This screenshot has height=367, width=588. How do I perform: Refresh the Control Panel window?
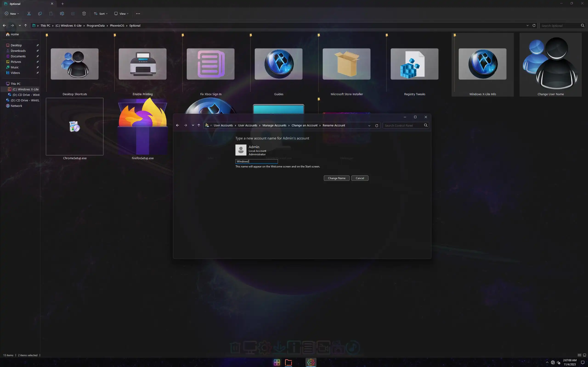376,125
